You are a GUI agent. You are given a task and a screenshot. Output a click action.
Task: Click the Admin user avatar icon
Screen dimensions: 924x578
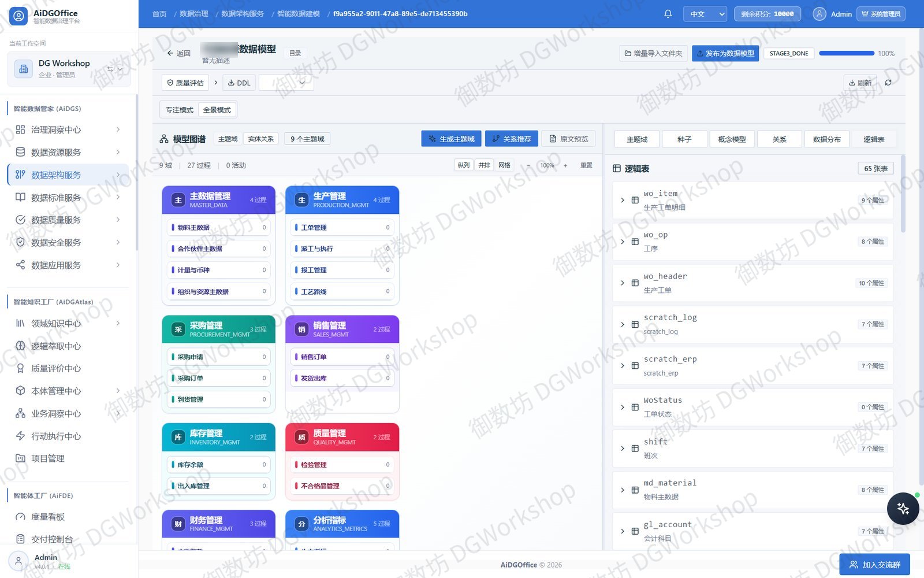point(819,14)
